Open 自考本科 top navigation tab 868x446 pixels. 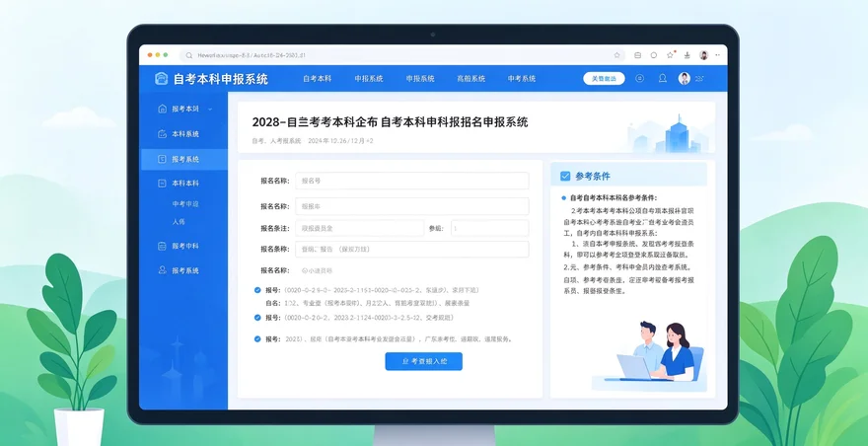point(318,79)
